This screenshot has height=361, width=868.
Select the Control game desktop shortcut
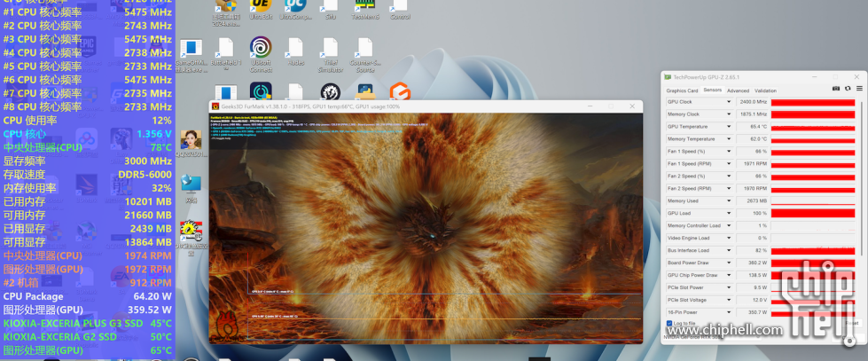pyautogui.click(x=400, y=10)
